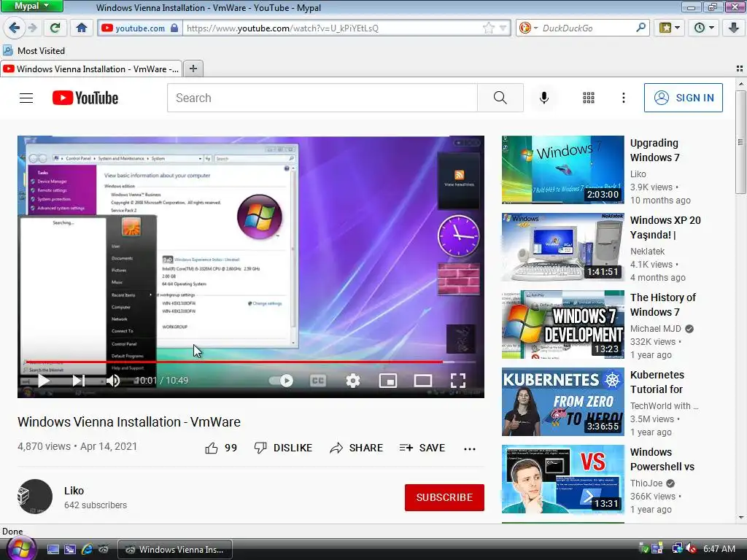Screen dimensions: 747x560
Task: Open the browser home page icon
Action: (82, 28)
